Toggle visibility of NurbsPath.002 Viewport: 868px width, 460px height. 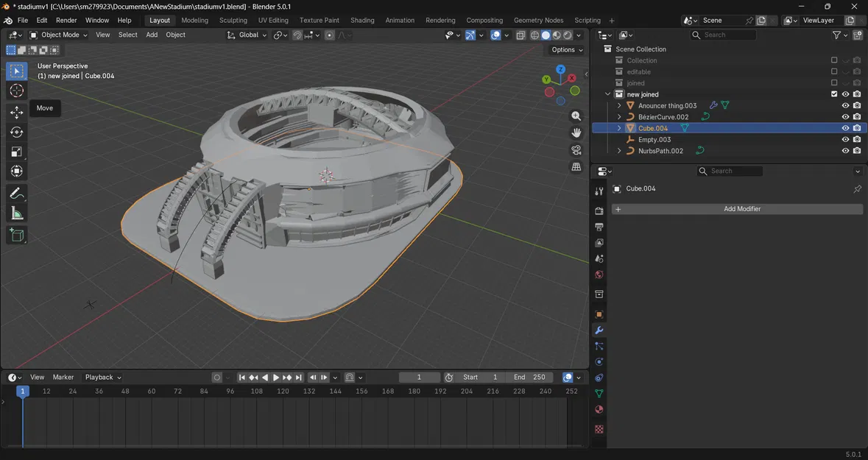click(x=845, y=151)
